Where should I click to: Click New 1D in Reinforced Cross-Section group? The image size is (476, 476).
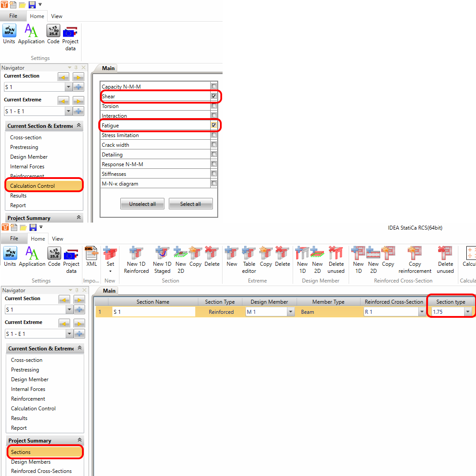tap(358, 260)
